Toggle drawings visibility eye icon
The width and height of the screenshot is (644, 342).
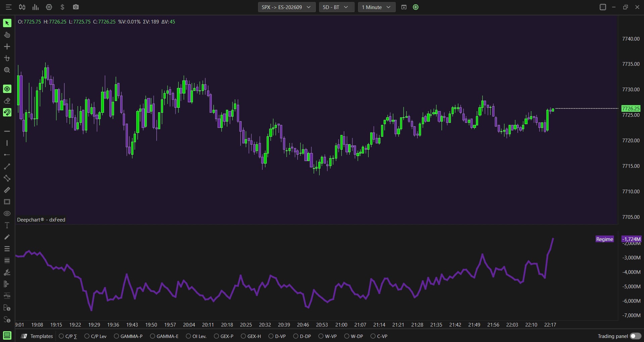pyautogui.click(x=7, y=89)
